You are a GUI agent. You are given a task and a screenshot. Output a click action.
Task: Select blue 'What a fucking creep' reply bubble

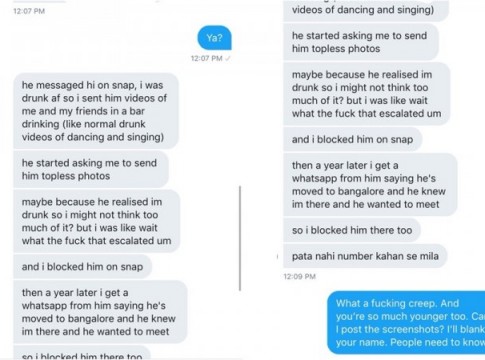click(406, 323)
